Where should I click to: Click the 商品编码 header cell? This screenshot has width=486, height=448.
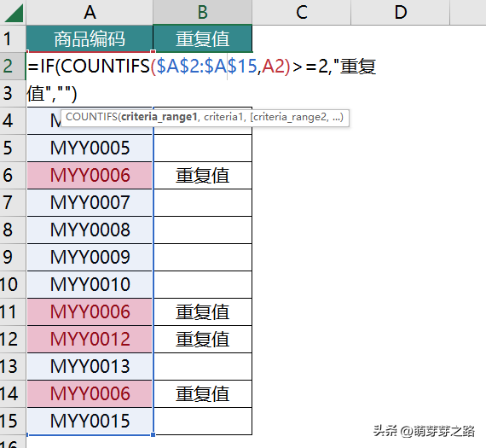90,38
